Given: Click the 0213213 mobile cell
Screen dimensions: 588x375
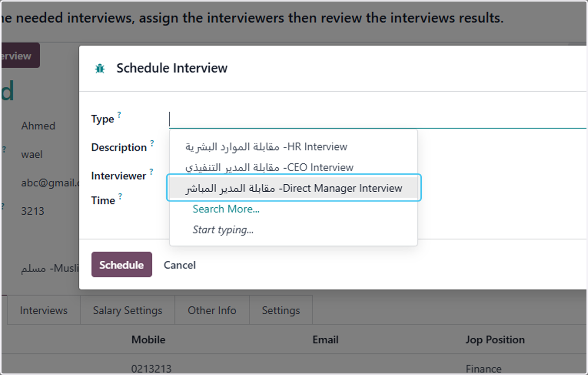Looking at the screenshot, I should tap(151, 369).
